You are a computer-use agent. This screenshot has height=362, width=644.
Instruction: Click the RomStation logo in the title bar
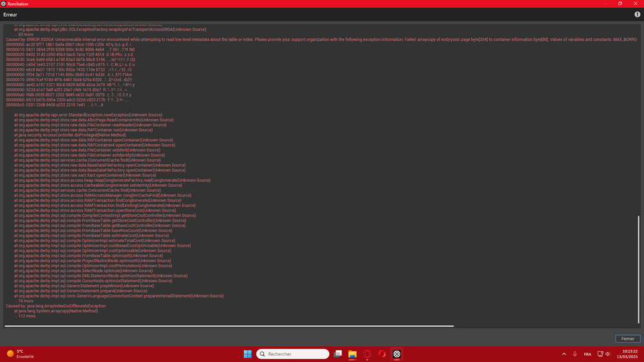tap(3, 3)
